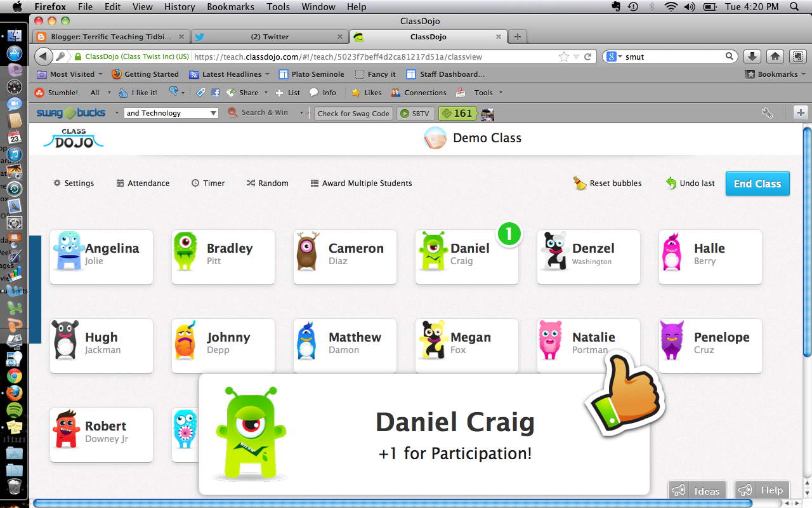Click the green Swagbucks points meter

457,113
